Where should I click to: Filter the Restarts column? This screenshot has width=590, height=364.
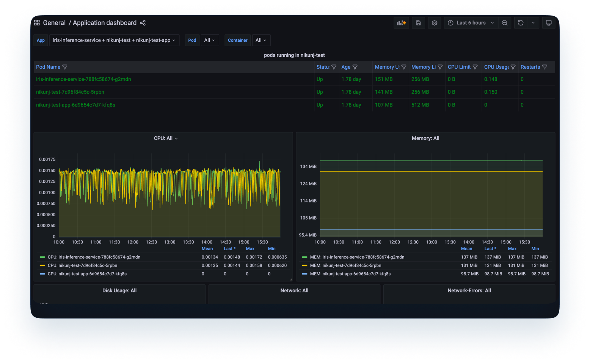544,67
